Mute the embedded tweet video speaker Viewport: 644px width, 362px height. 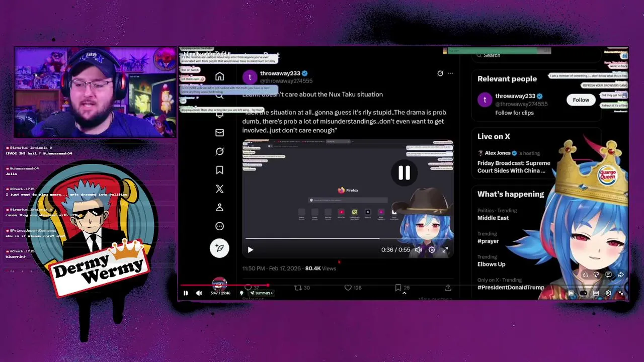(x=418, y=250)
